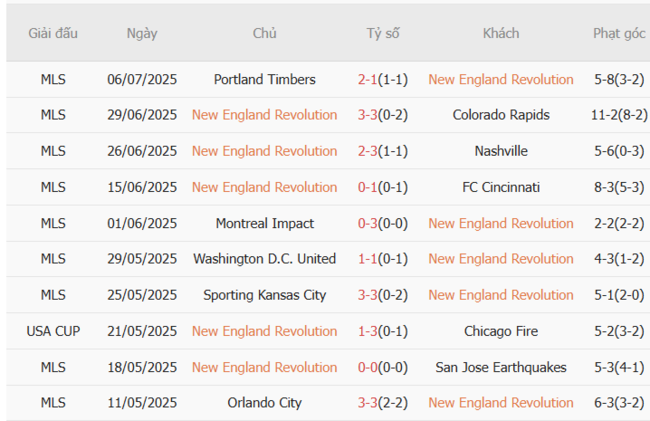Click New England Revolution in the Nashville row
The height and width of the screenshot is (421, 650).
point(265,151)
